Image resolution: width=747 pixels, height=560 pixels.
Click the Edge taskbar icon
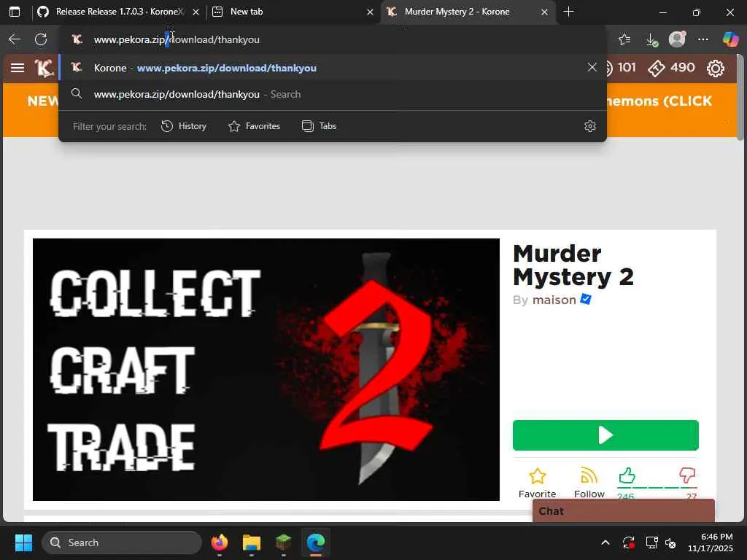(x=315, y=542)
